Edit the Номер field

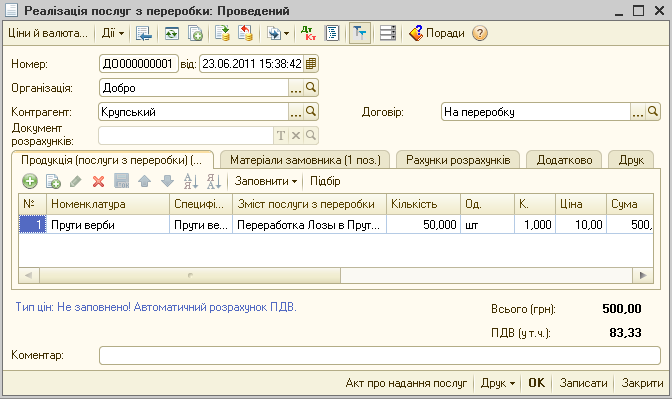(138, 64)
